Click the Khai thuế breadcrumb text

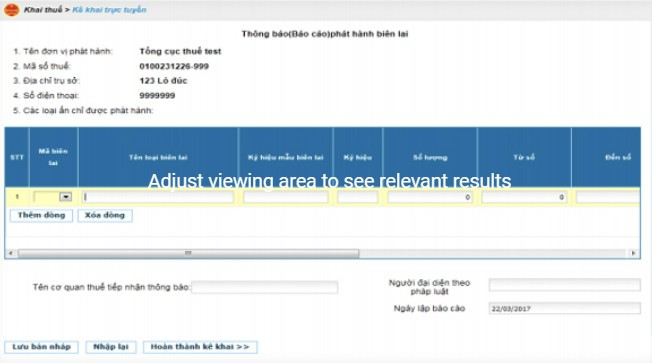(43, 10)
